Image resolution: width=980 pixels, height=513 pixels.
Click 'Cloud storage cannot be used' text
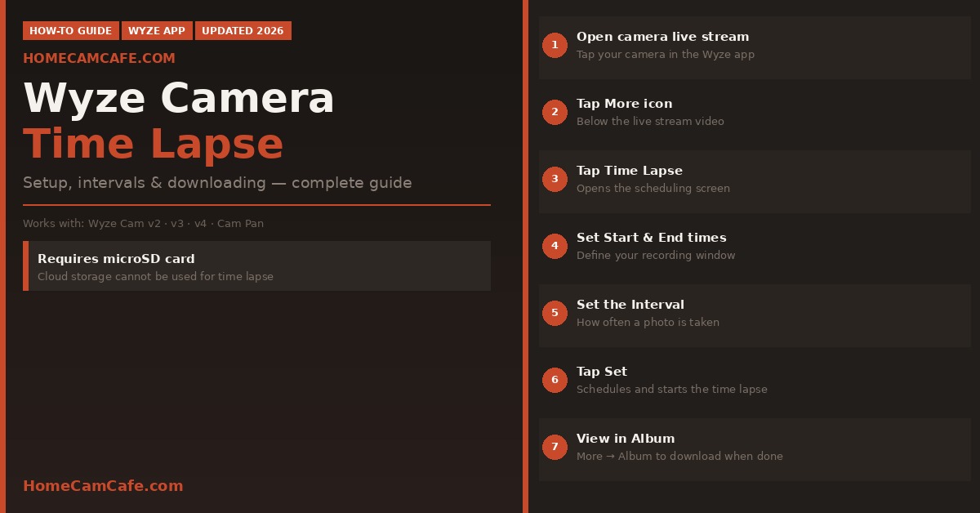tap(155, 277)
